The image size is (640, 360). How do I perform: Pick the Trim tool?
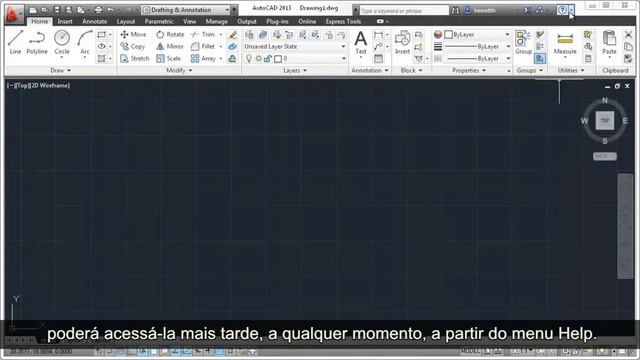[203, 34]
